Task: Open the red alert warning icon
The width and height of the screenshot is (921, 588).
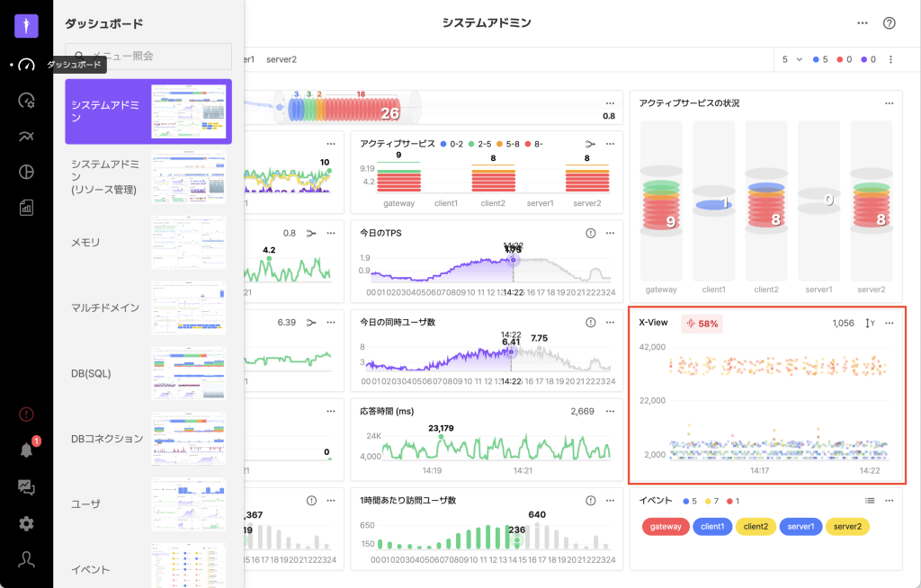Action: [26, 414]
